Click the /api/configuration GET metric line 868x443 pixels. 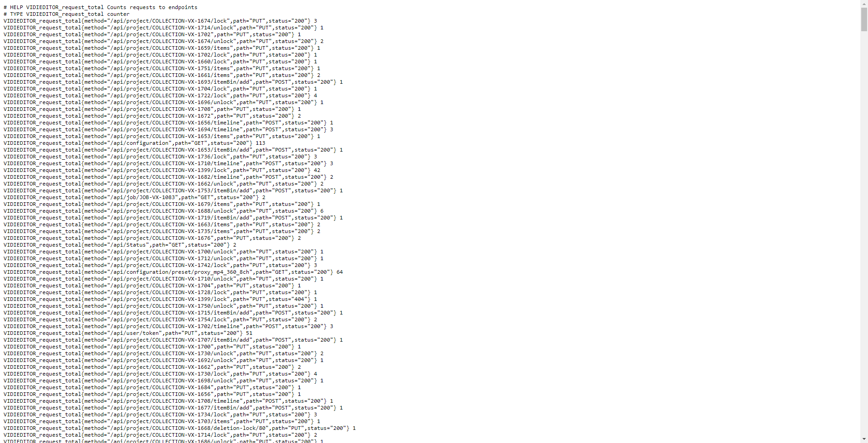(x=134, y=143)
